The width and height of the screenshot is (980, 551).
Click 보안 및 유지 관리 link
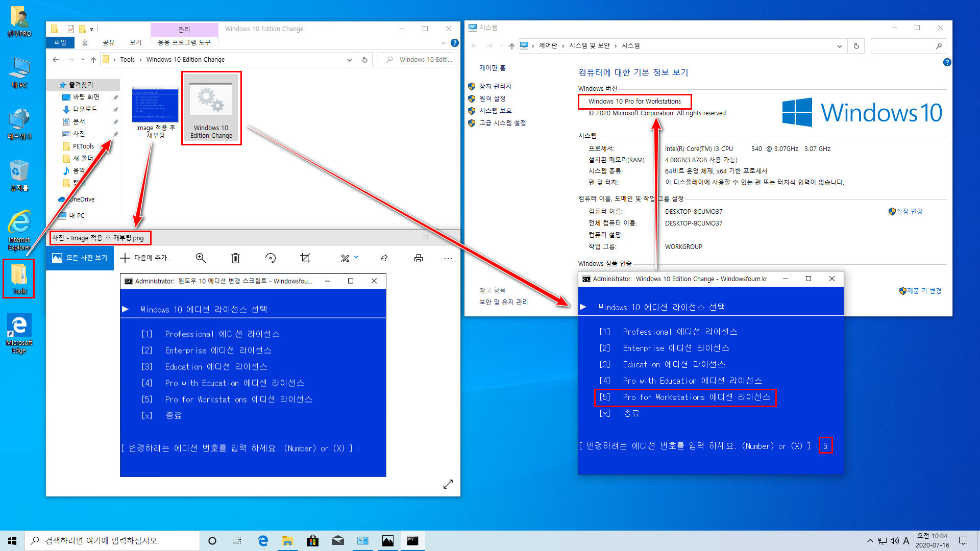pos(503,302)
